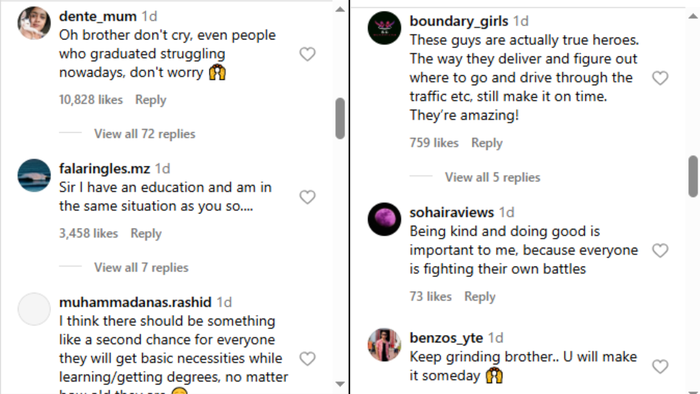Screen dimensions: 700x394
Task: Like falaringles.mz comment using heart icon
Action: [307, 197]
